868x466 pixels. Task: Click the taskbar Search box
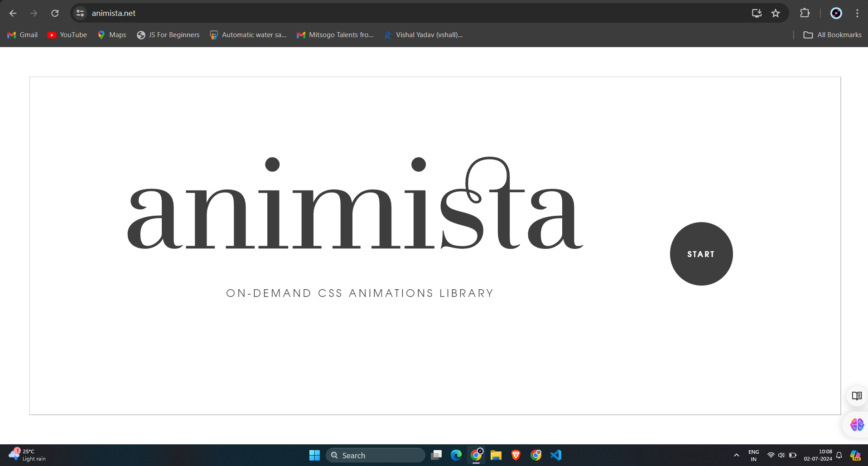(x=375, y=455)
